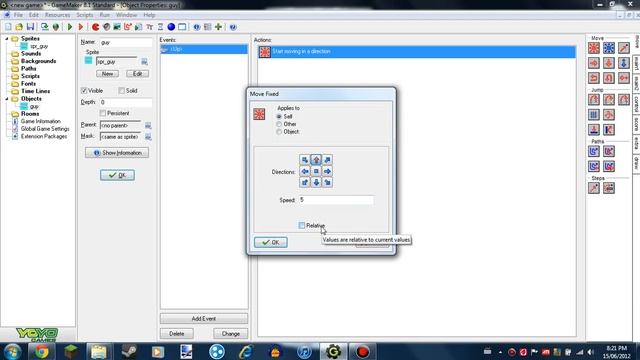
Task: Select the Set Friction action icon
Action: 624,78
